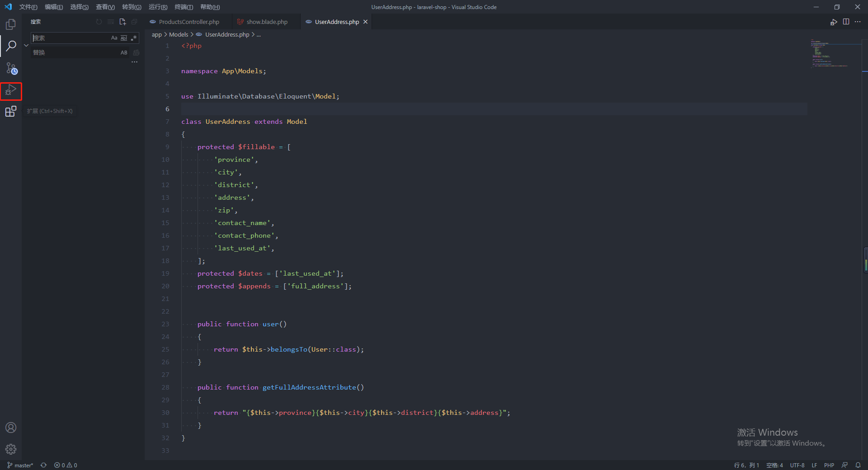Screen dimensions: 868x470
Task: Click the master branch in status bar
Action: click(20, 465)
